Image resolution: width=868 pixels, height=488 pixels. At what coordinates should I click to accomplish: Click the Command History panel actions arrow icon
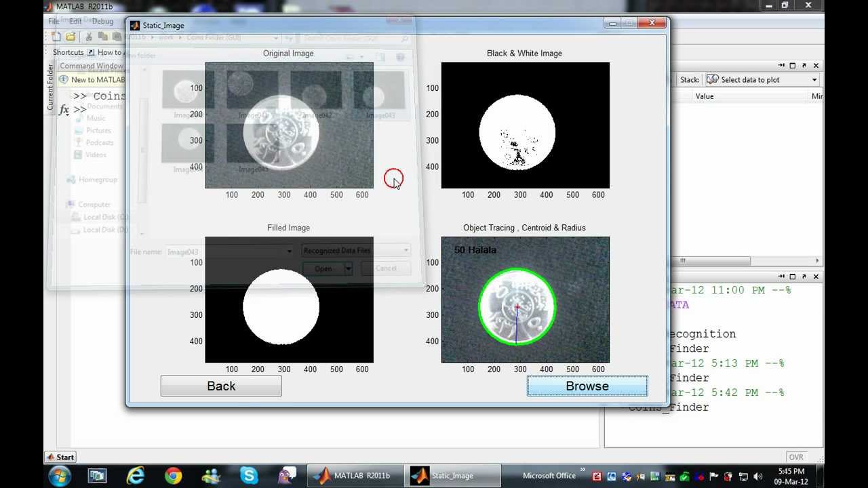781,277
